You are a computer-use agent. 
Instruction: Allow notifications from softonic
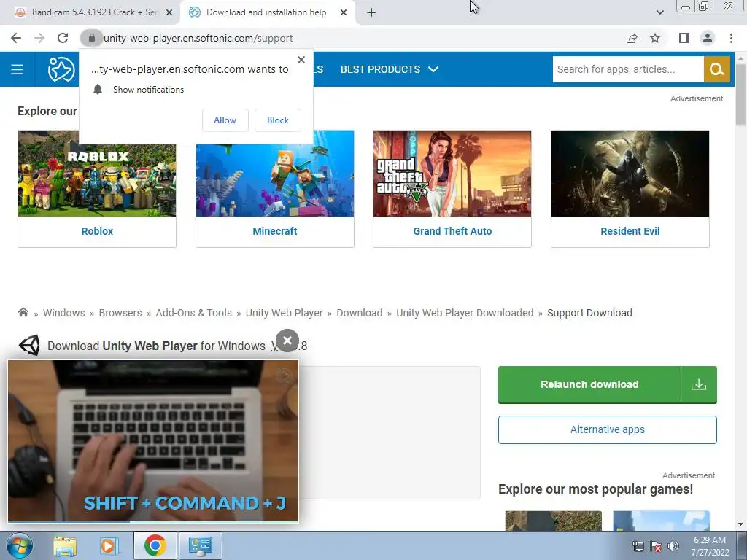click(x=225, y=120)
